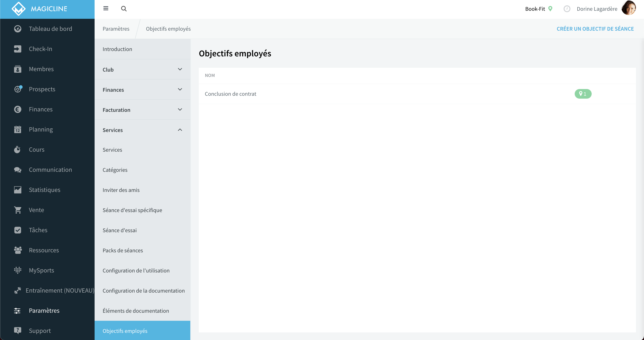Click the Book-Fit location pin
The height and width of the screenshot is (340, 644).
(x=550, y=9)
